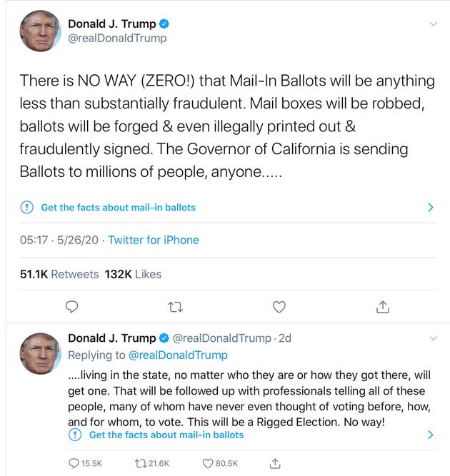The width and height of the screenshot is (450, 476).
Task: Open the 'Twitter for iPhone' source link
Action: [154, 240]
